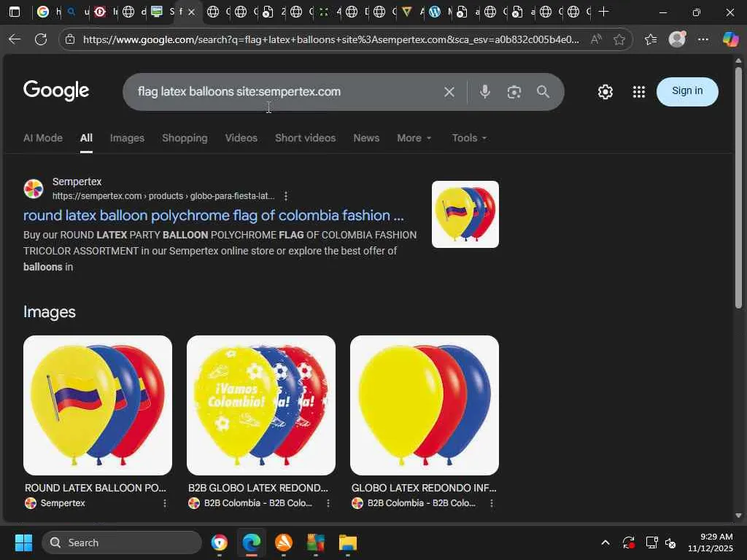Open the tab actions menu button
The image size is (747, 560).
(15, 12)
